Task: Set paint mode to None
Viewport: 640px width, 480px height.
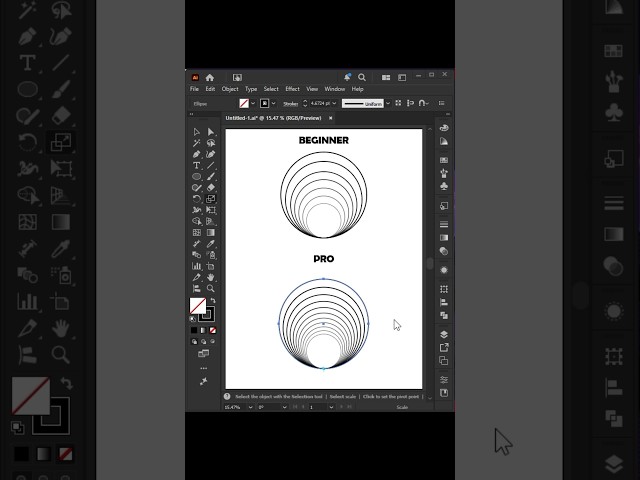Action: point(213,330)
